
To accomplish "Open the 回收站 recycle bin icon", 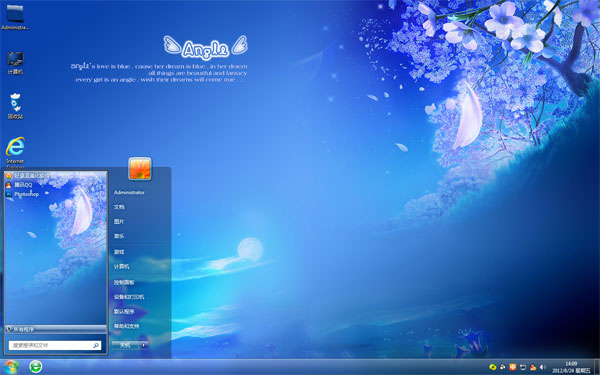I will click(15, 106).
